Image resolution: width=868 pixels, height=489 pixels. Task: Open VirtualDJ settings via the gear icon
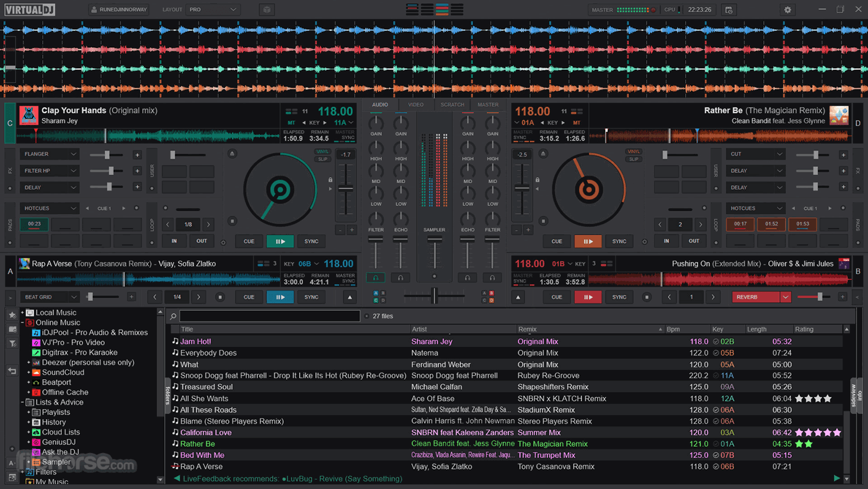787,9
